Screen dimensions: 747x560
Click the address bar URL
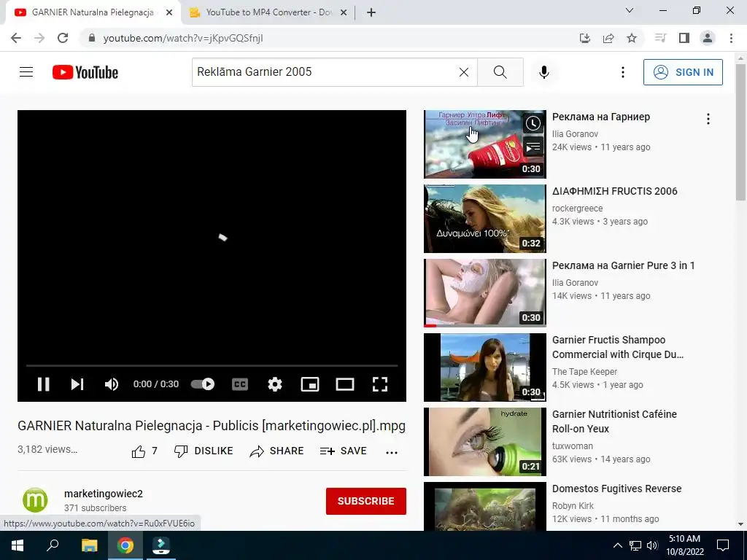click(x=183, y=38)
